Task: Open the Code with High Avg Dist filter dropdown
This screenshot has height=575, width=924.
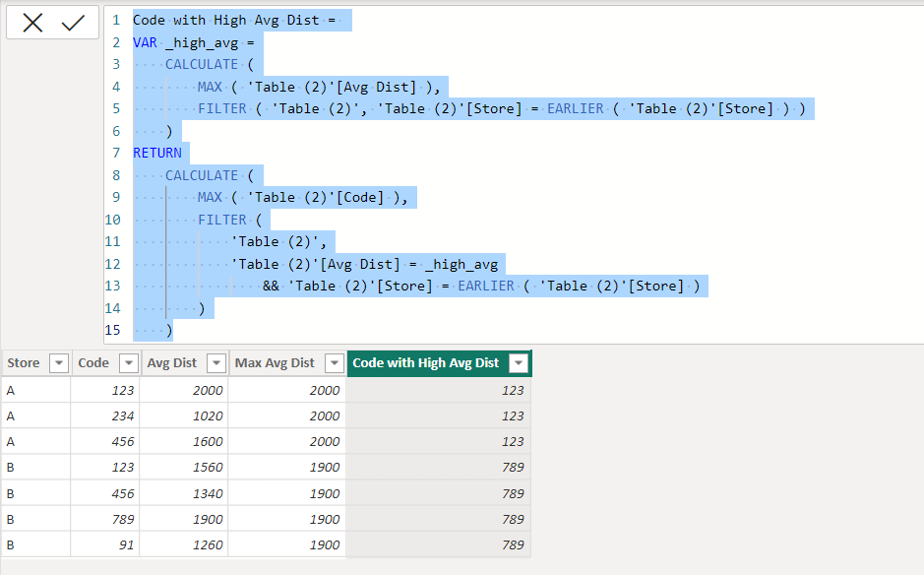Action: point(519,363)
